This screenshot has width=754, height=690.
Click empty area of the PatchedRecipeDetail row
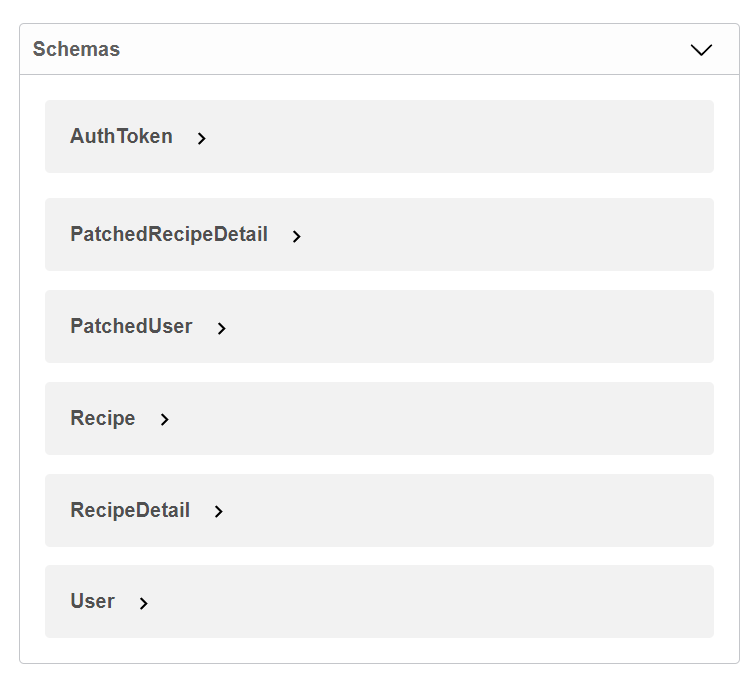click(505, 235)
